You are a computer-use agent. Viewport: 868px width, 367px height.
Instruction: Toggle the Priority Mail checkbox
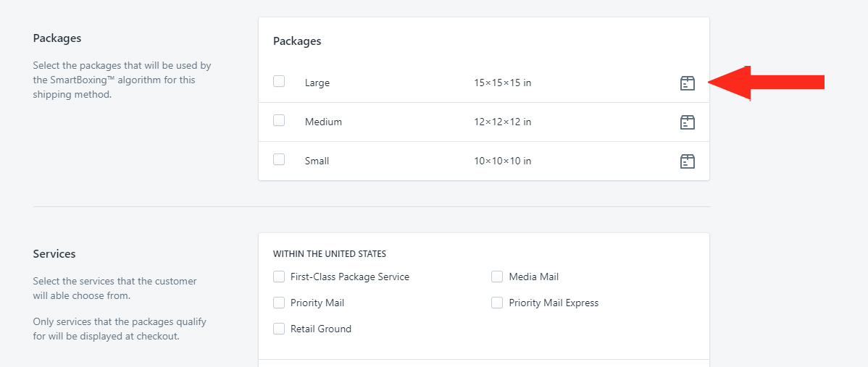tap(279, 303)
